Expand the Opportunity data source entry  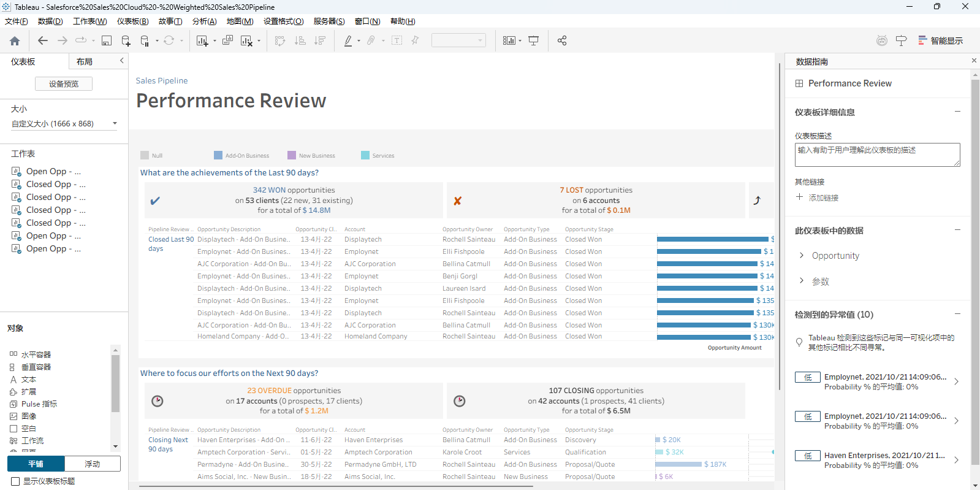802,256
